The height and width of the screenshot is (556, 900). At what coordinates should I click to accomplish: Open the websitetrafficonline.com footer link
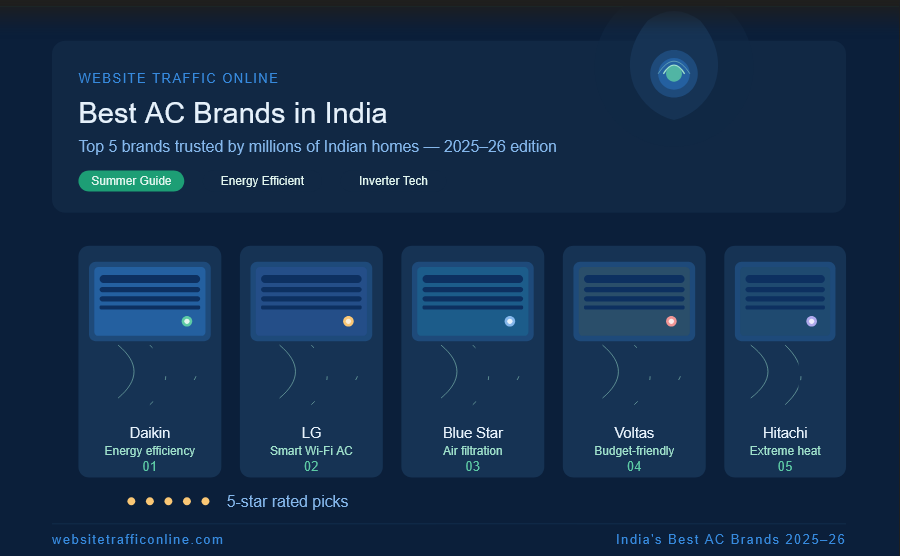138,540
